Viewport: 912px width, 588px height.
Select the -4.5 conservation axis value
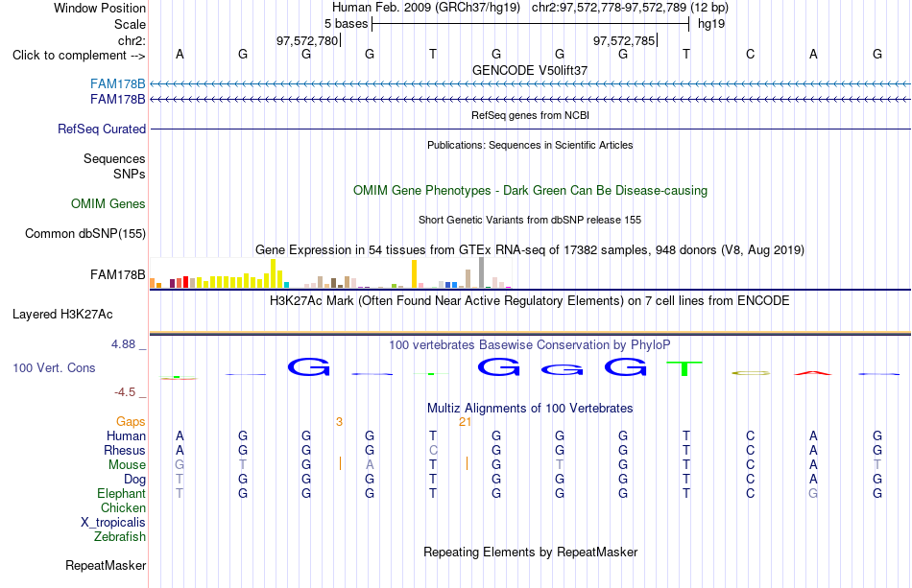tap(125, 392)
